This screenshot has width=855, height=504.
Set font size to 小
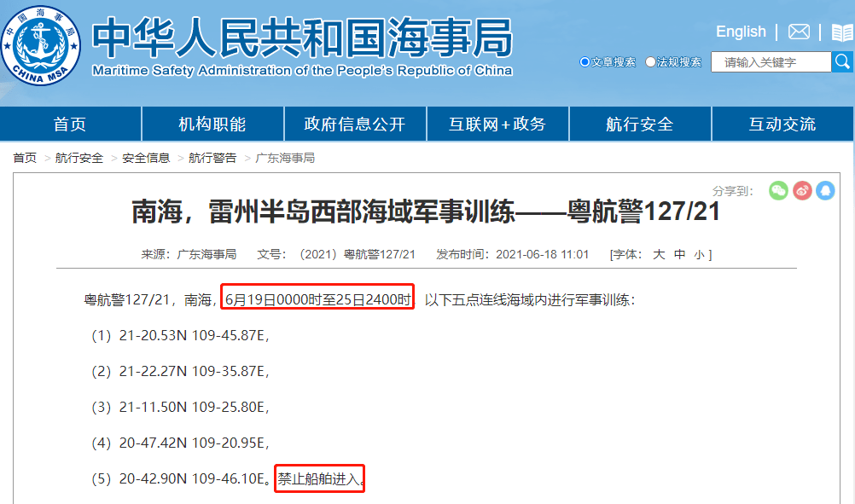point(699,254)
